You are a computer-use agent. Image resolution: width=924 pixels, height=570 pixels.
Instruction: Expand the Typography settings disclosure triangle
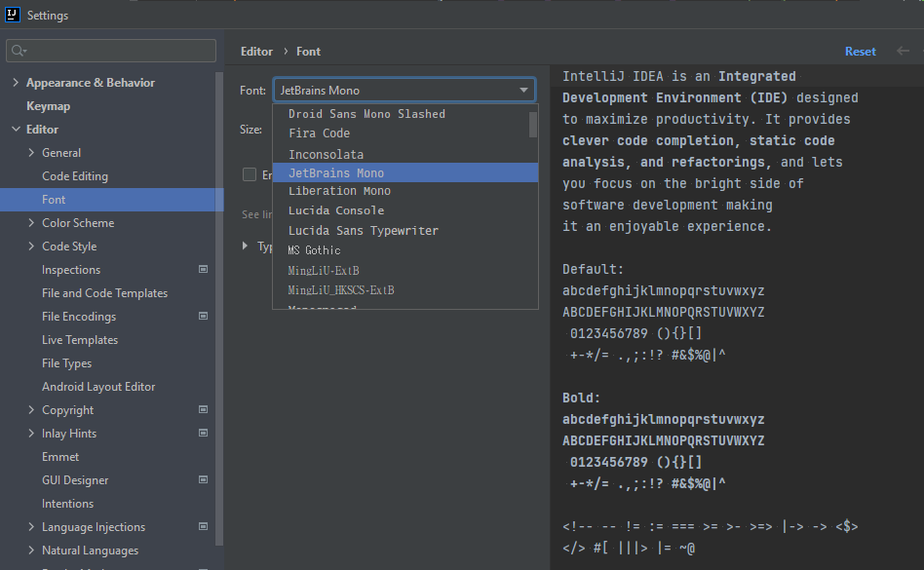pos(246,247)
